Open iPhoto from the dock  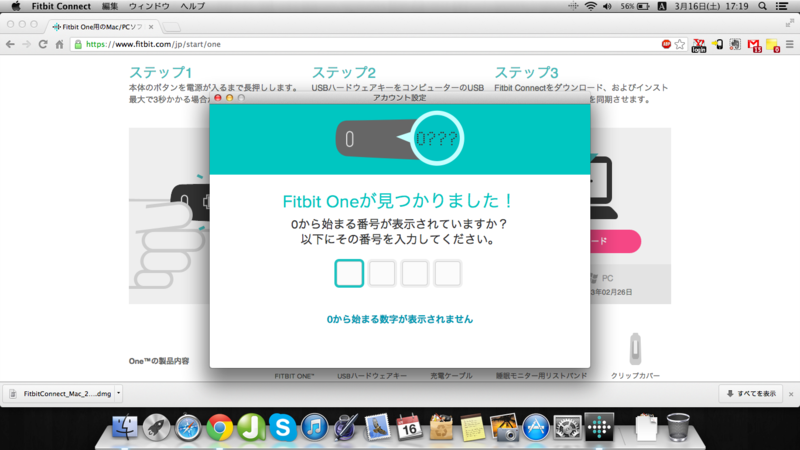(504, 427)
